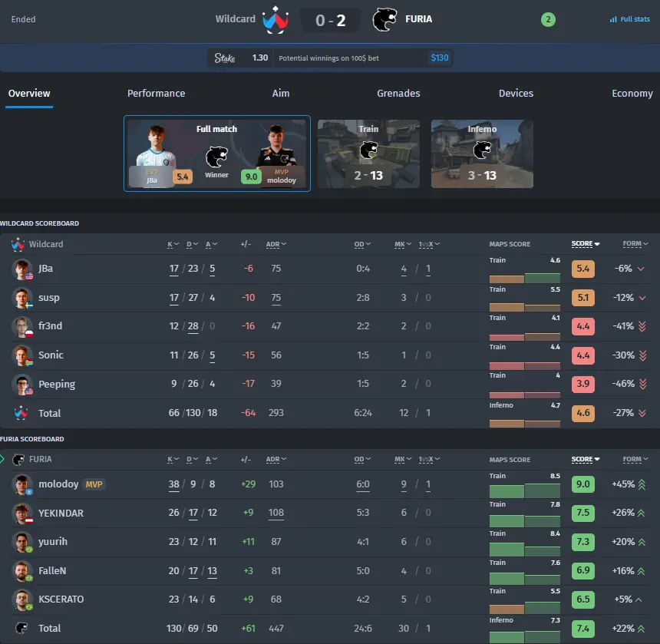Sort Wildcard scoreboard by OD
The width and height of the screenshot is (660, 644).
coord(362,245)
